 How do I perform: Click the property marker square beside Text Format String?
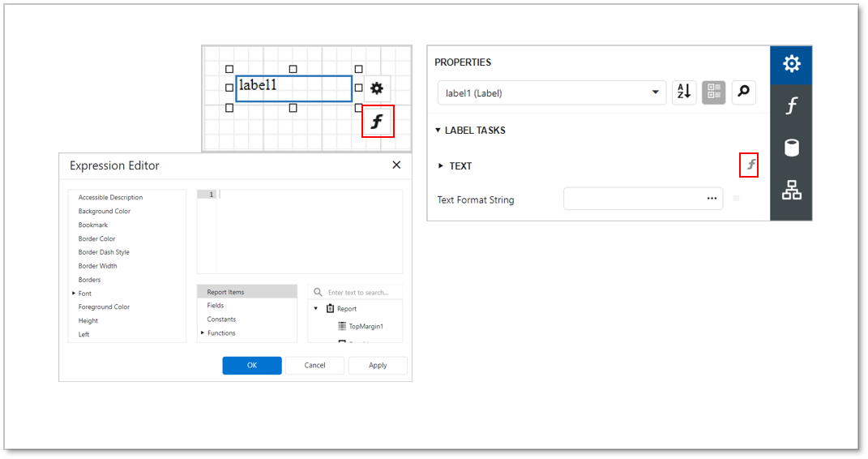point(736,199)
